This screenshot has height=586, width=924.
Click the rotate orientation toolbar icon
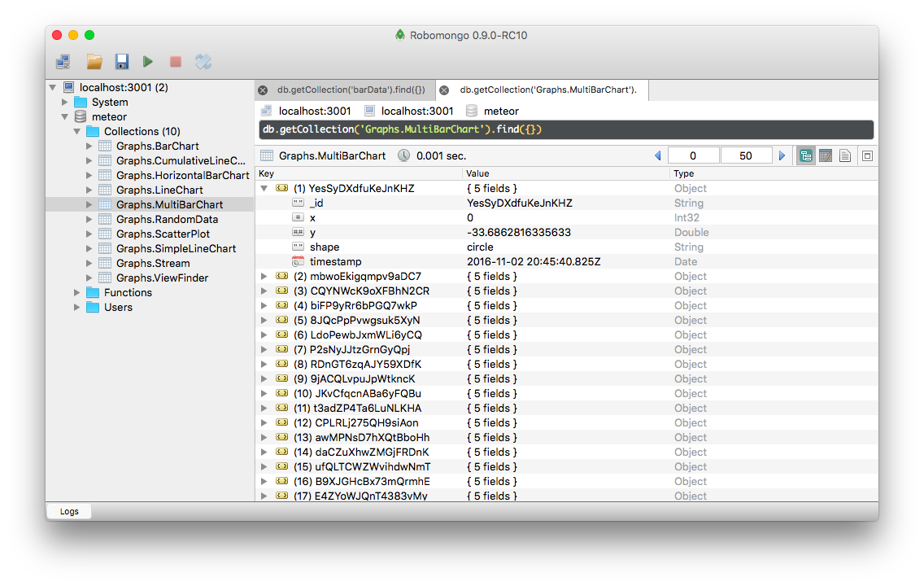click(x=203, y=61)
